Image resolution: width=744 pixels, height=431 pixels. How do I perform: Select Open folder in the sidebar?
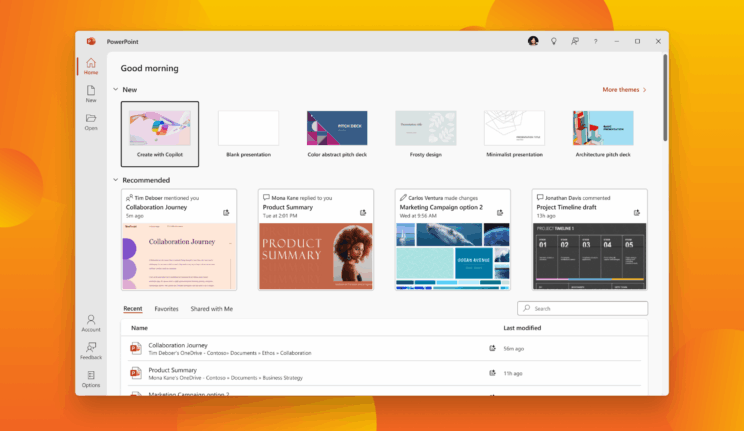[91, 122]
